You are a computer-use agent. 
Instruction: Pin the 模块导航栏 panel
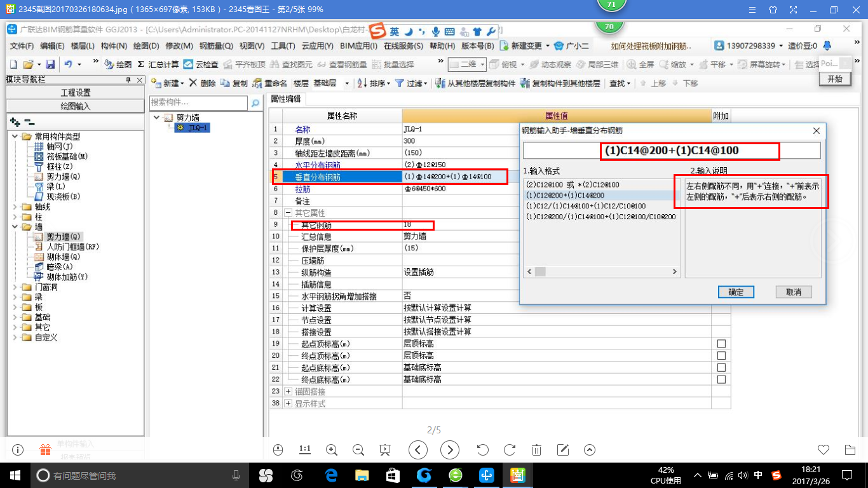tap(128, 79)
